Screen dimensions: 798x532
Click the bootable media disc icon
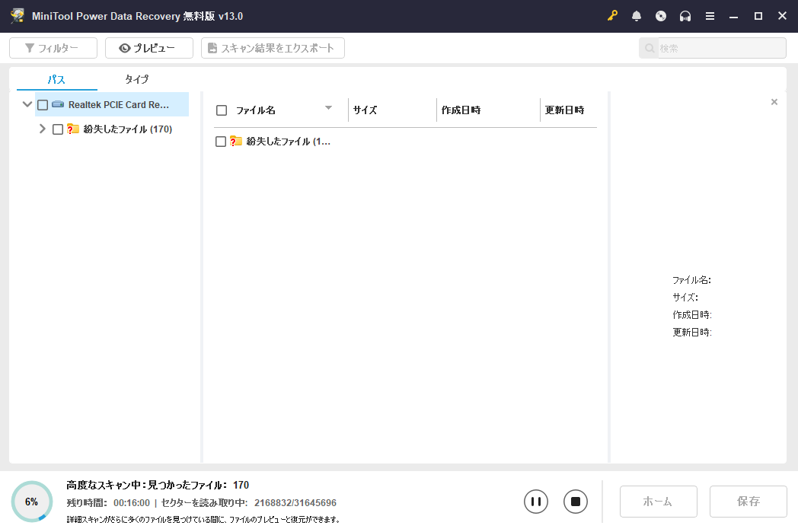661,16
